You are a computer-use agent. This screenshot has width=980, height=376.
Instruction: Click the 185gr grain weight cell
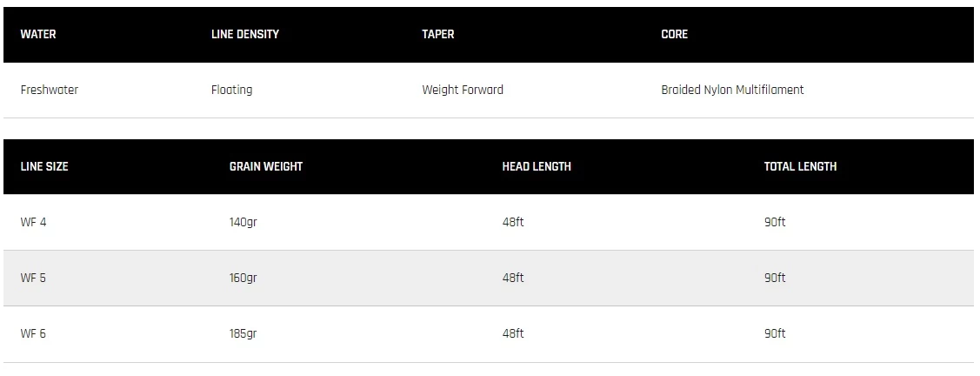click(x=243, y=333)
